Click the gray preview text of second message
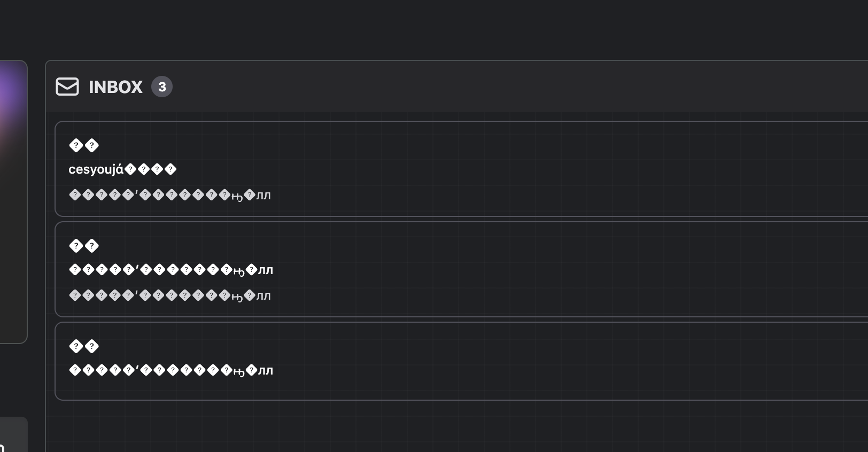 [x=170, y=296]
